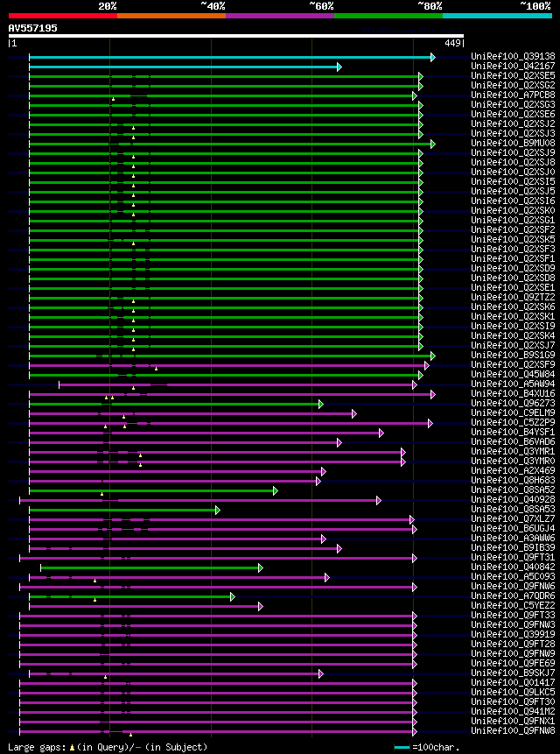Click the UniRef100_Q9FE69 label
The height and width of the screenshot is (754, 560).
tap(513, 663)
